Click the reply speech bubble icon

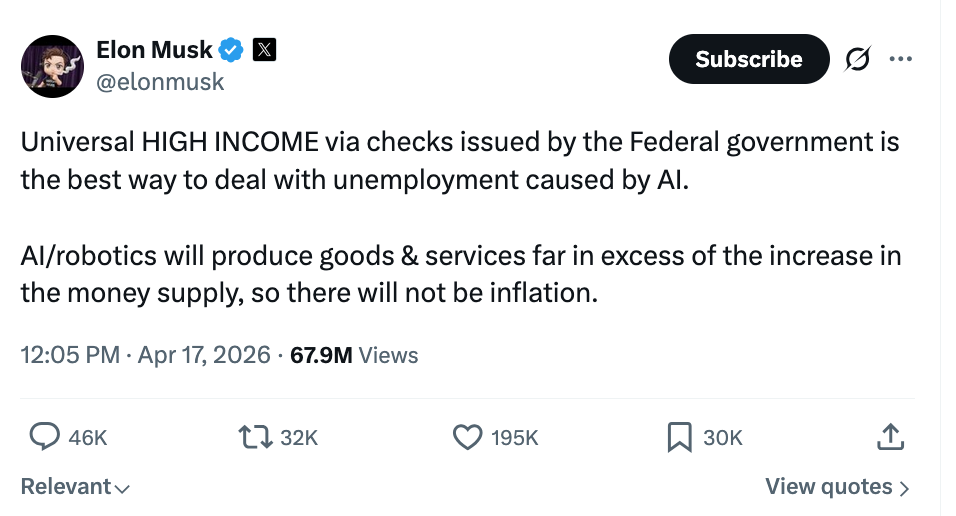pos(44,437)
